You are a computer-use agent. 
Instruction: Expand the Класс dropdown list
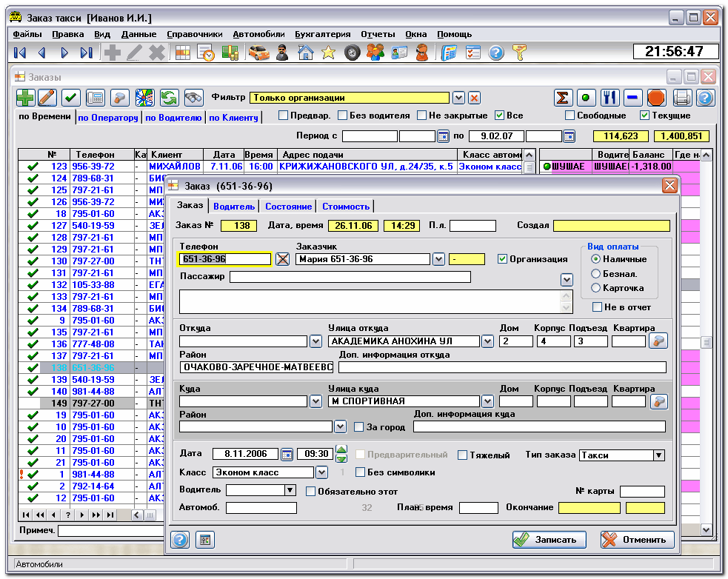[x=321, y=472]
